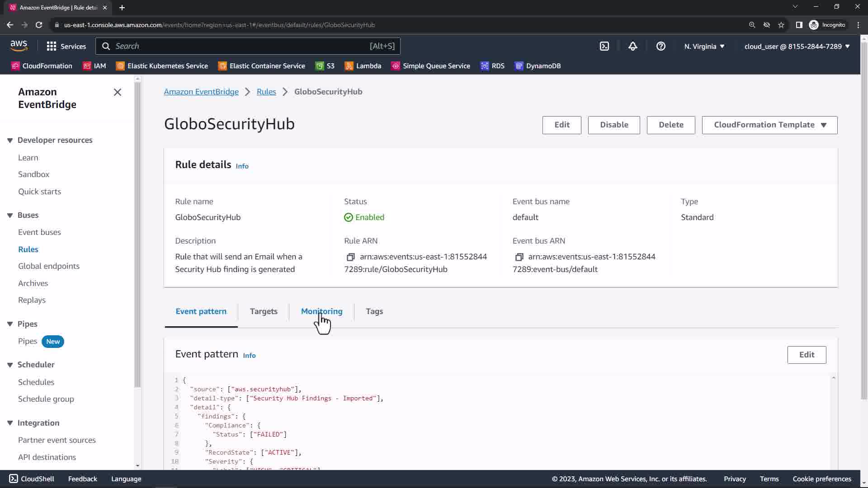The height and width of the screenshot is (488, 868).
Task: Copy the Event bus ARN
Action: (519, 257)
